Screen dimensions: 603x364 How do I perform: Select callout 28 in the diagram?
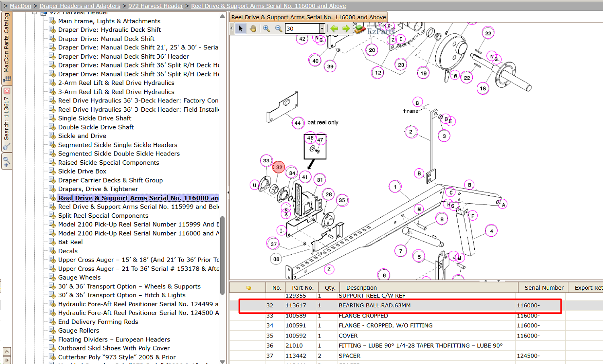(x=328, y=194)
